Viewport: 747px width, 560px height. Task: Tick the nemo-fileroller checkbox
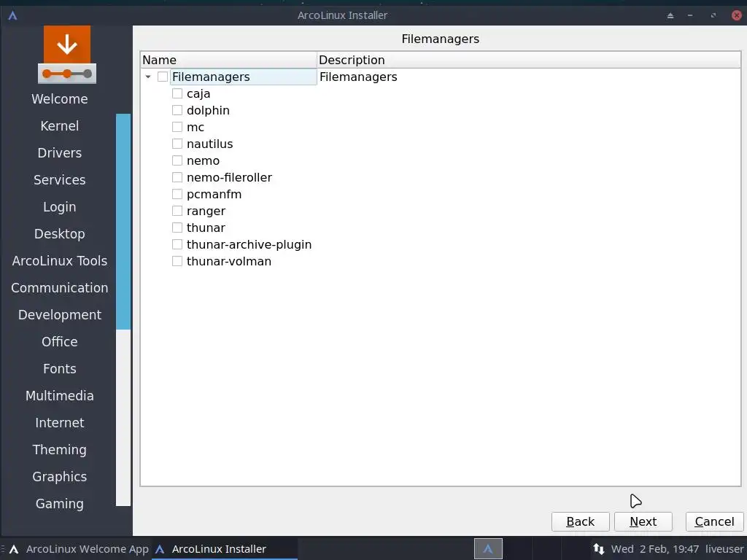pyautogui.click(x=177, y=177)
